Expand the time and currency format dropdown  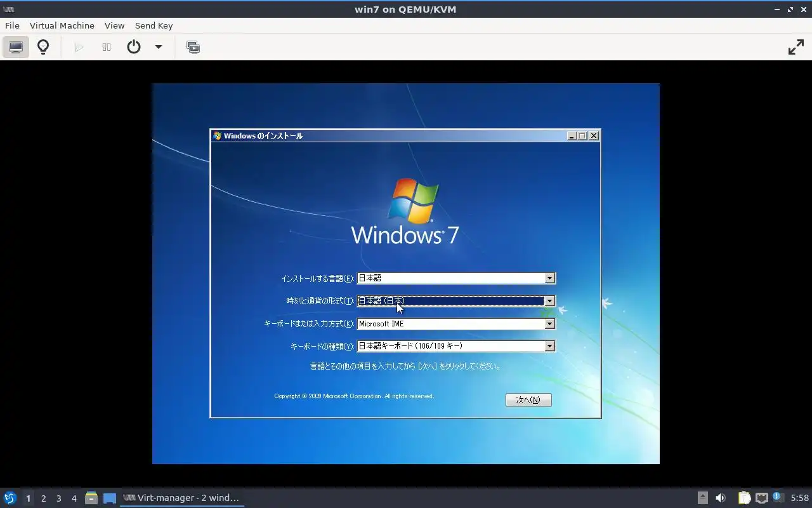click(550, 301)
